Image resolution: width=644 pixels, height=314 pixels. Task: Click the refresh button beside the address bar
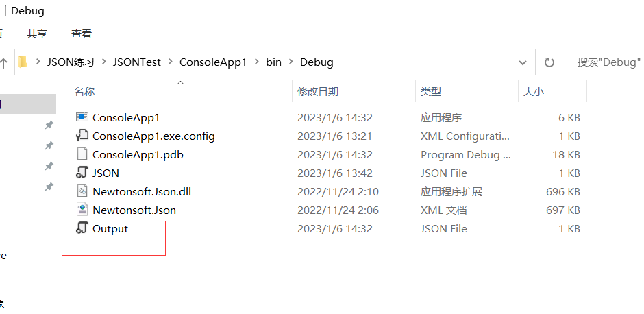click(x=549, y=62)
